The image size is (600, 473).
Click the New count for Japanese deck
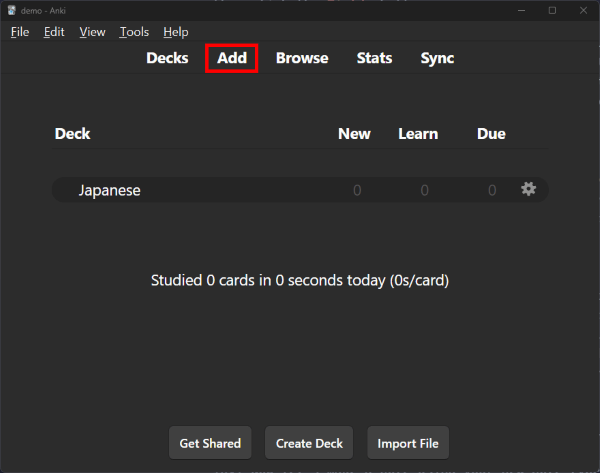pyautogui.click(x=357, y=190)
